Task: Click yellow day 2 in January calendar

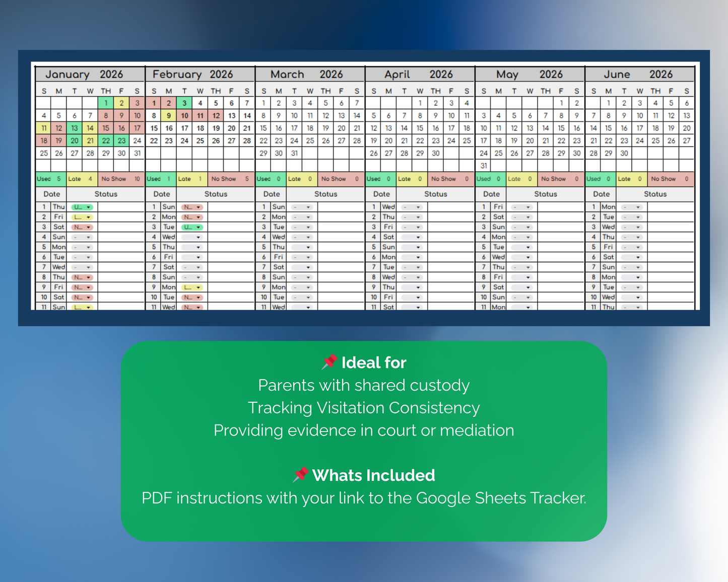Action: coord(121,103)
